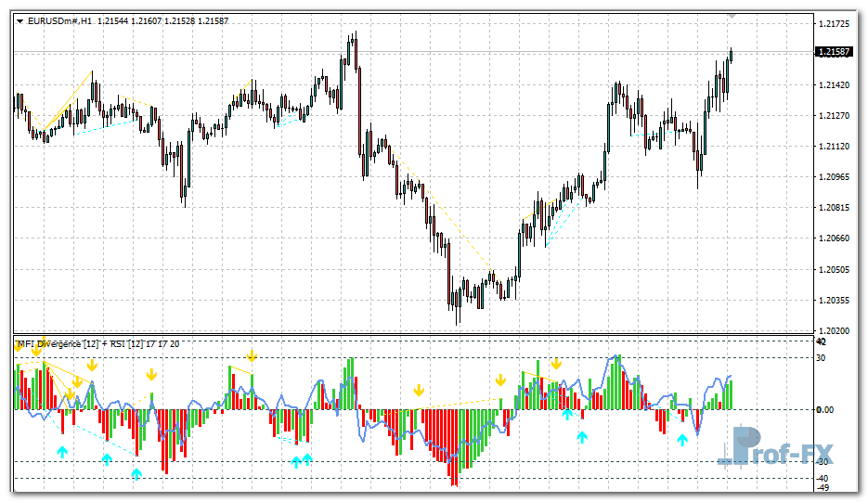Click yellow arrow above the deepest red histogram
Image resolution: width=868 pixels, height=502 pixels.
420,388
